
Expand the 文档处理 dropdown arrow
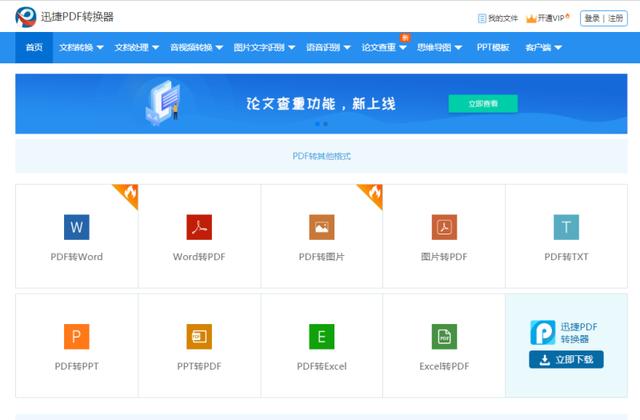point(156,48)
